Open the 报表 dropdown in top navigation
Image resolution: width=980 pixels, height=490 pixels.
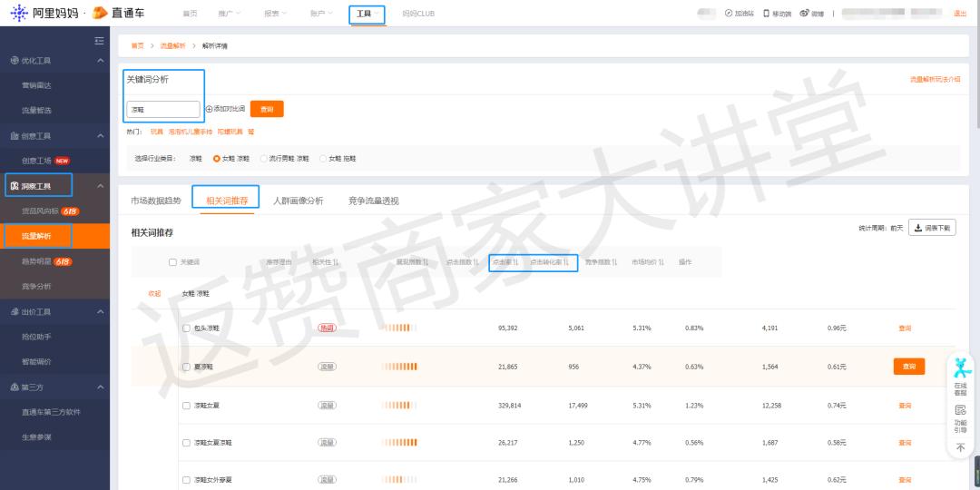coord(274,14)
